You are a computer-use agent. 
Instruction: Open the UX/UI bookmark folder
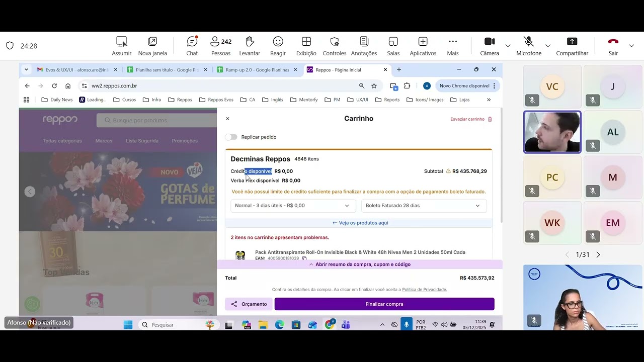click(x=357, y=100)
